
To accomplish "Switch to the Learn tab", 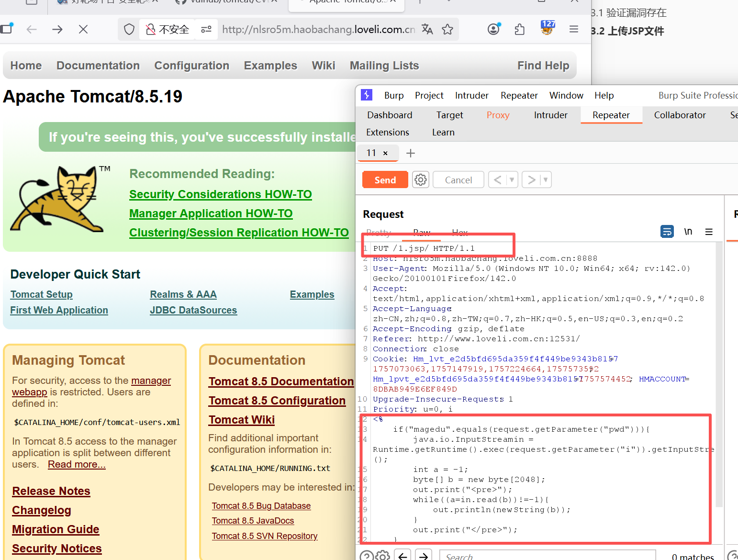I will (443, 132).
